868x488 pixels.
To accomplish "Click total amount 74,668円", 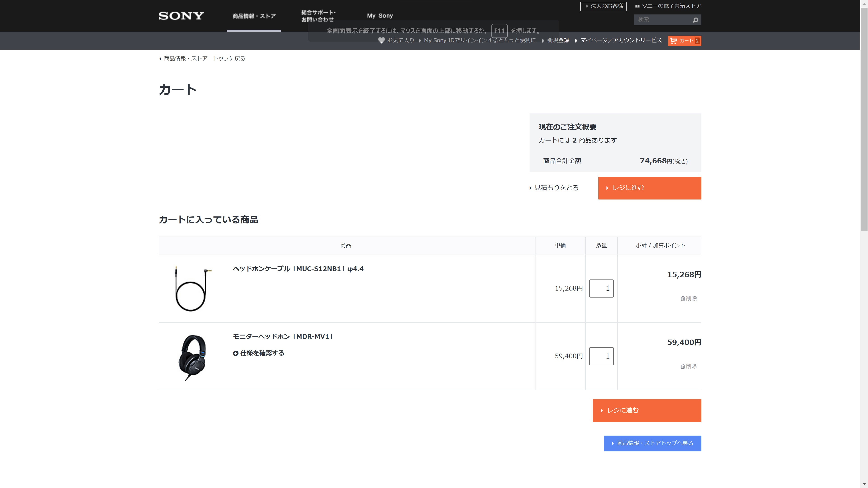I will point(663,161).
